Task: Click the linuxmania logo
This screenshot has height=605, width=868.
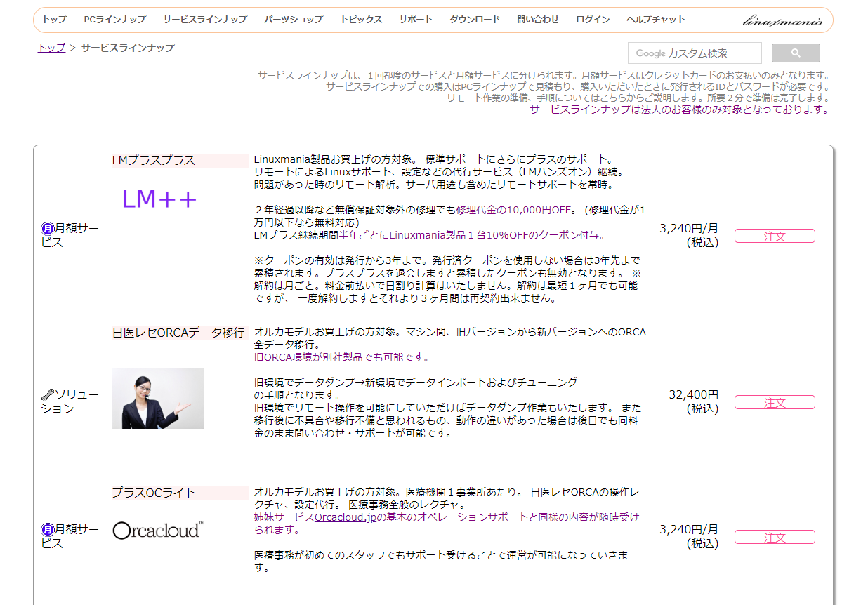Action: [x=783, y=20]
